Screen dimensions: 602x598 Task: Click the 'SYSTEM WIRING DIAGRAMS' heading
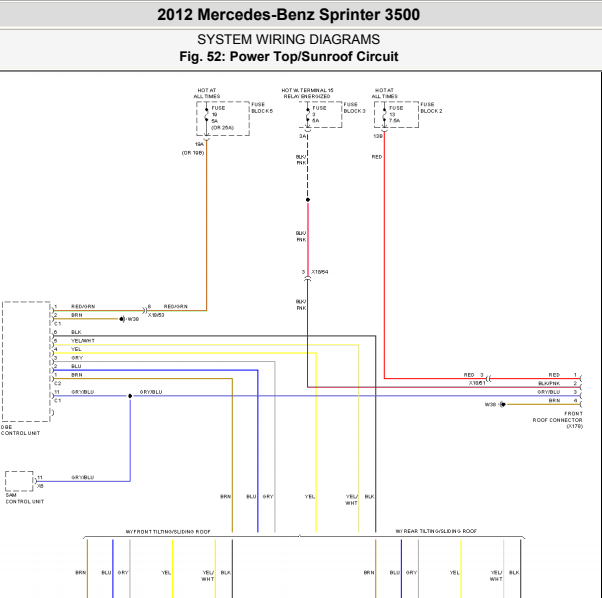288,40
